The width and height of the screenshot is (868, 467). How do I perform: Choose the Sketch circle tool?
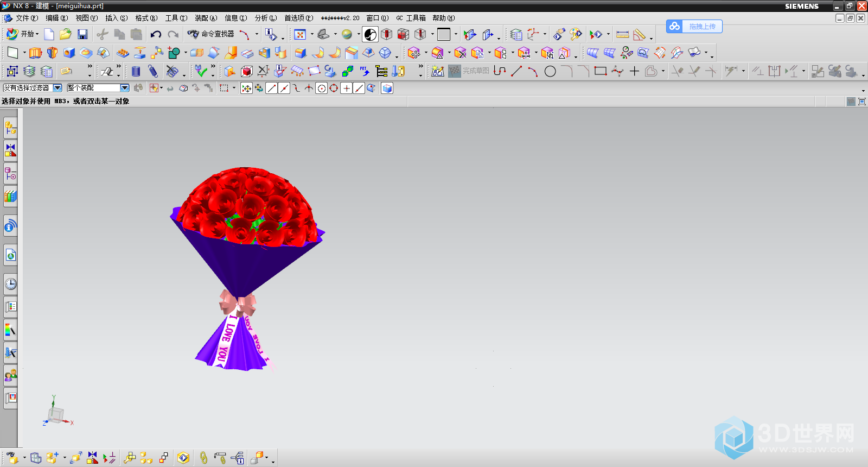(550, 71)
